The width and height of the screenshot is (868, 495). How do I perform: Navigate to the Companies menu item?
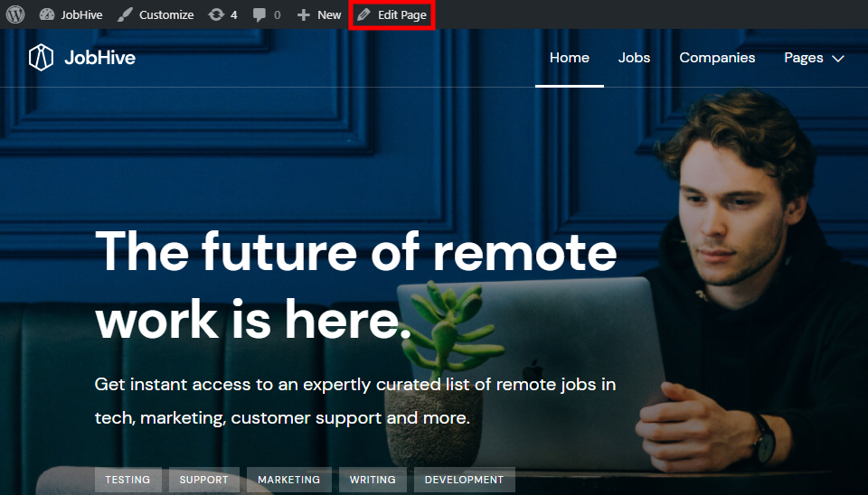click(x=717, y=58)
